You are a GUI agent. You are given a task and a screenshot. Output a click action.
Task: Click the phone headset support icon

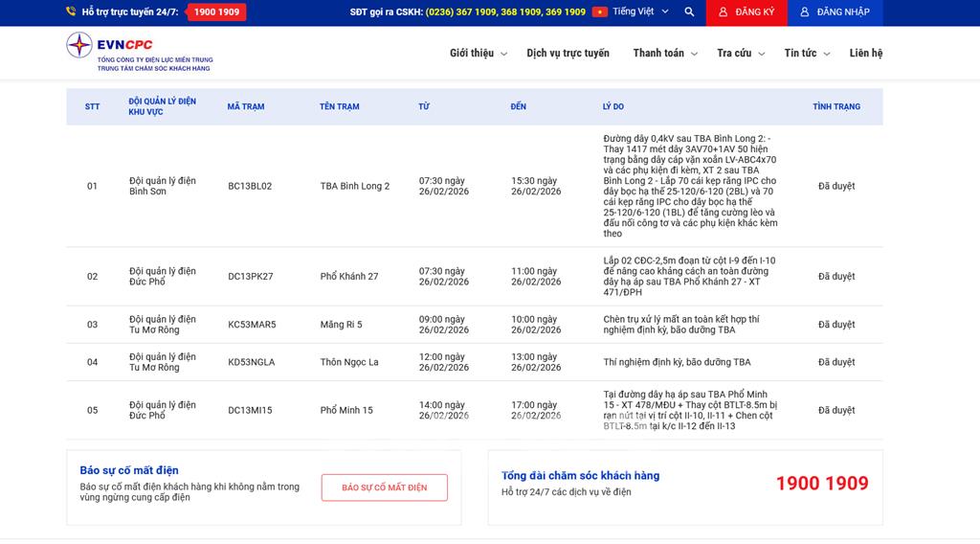[71, 12]
